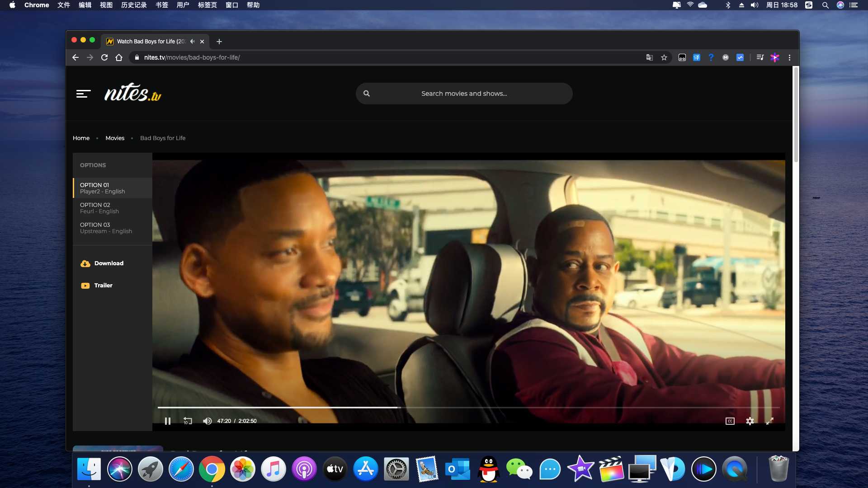Focus the Search movies and shows field
The width and height of the screenshot is (868, 488).
tap(464, 94)
